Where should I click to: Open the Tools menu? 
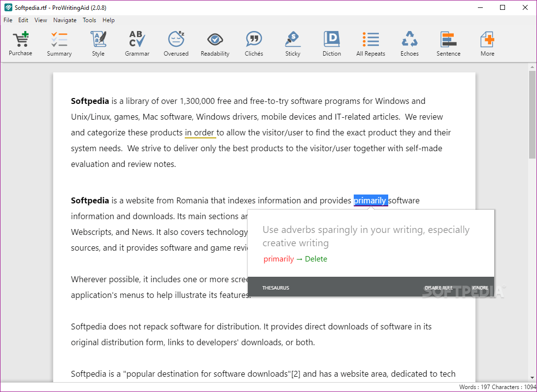tap(89, 20)
